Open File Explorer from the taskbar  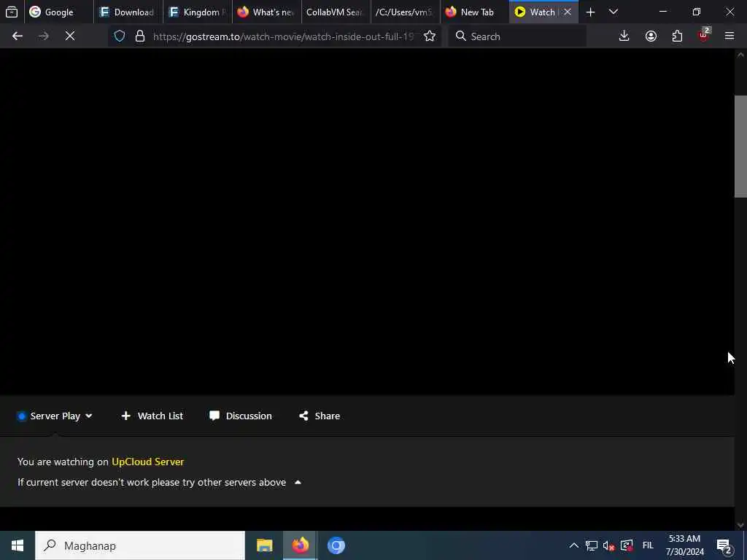click(264, 545)
